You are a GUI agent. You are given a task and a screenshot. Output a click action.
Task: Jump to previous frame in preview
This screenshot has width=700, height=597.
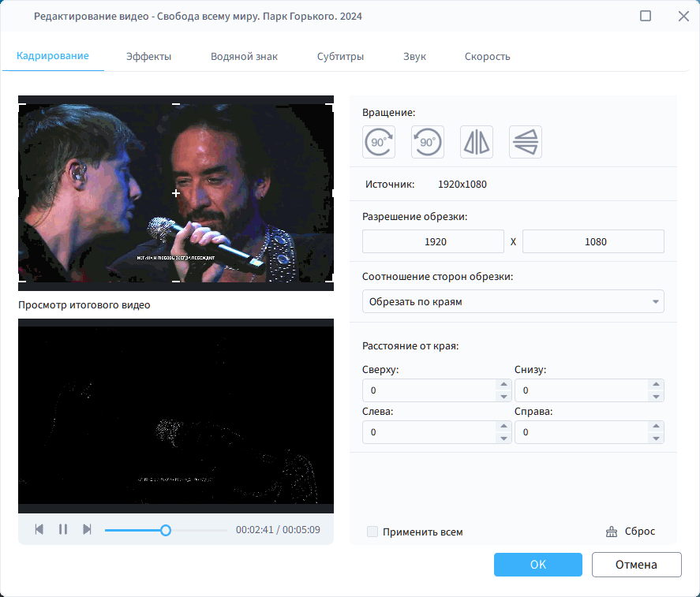[39, 529]
